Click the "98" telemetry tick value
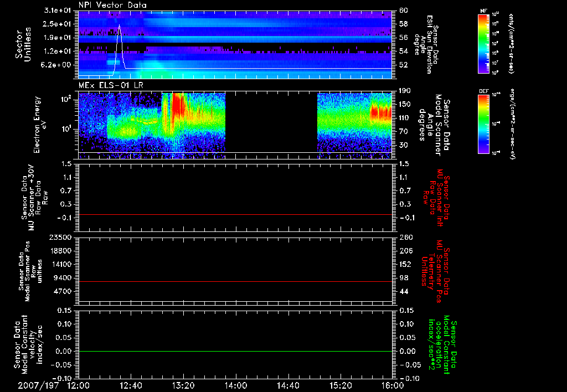Image resolution: width=567 pixels, height=392 pixels. tap(404, 278)
